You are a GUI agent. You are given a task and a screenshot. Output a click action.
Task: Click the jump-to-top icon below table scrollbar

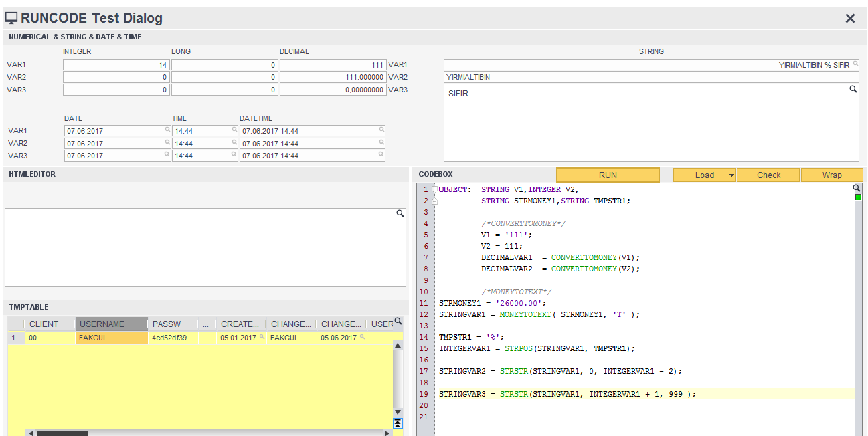click(398, 423)
